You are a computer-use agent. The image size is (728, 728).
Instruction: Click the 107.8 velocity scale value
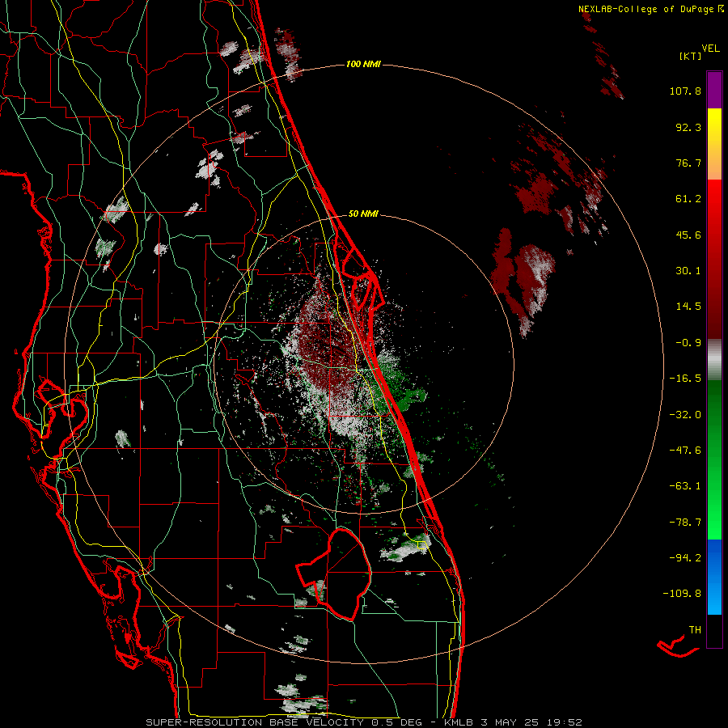tap(685, 91)
